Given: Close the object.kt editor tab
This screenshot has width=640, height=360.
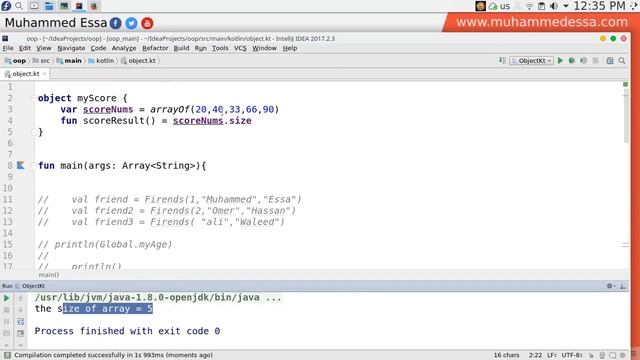Looking at the screenshot, I should [x=44, y=74].
